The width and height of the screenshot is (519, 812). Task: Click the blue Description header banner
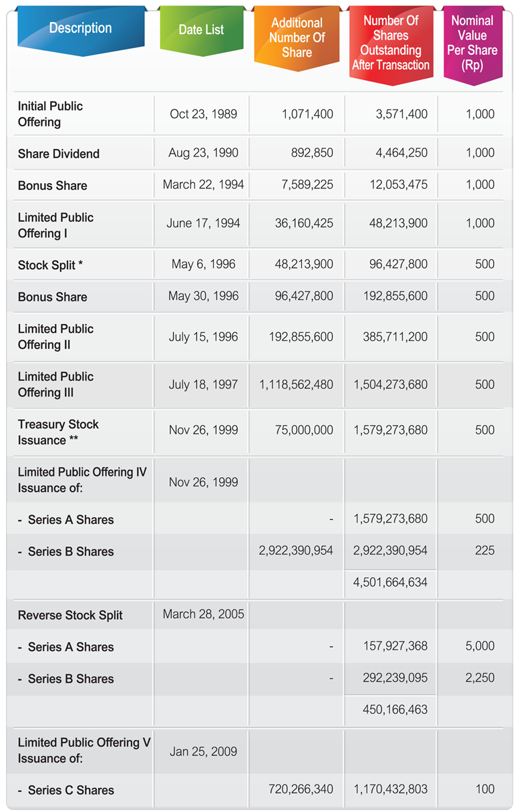click(x=80, y=29)
